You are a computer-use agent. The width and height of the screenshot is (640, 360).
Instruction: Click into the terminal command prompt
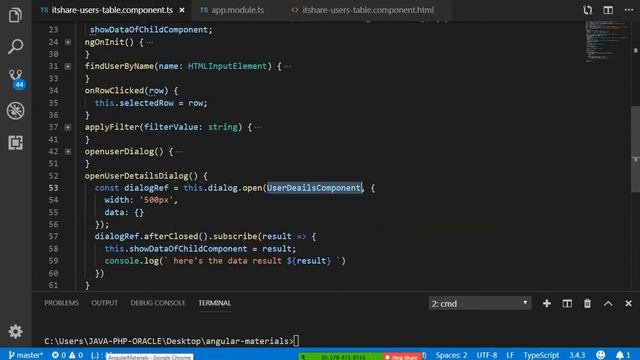click(171, 341)
